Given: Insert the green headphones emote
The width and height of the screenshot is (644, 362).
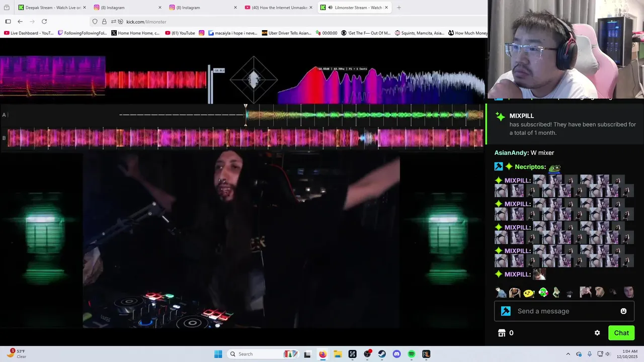Looking at the screenshot, I should click(x=543, y=292).
